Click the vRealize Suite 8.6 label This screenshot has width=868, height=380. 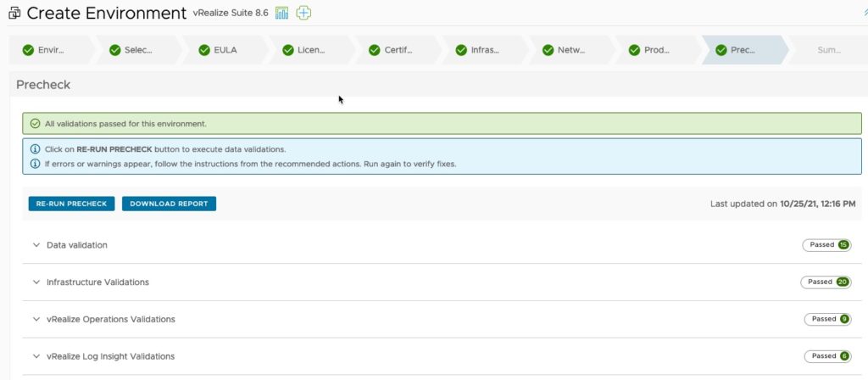click(x=231, y=13)
